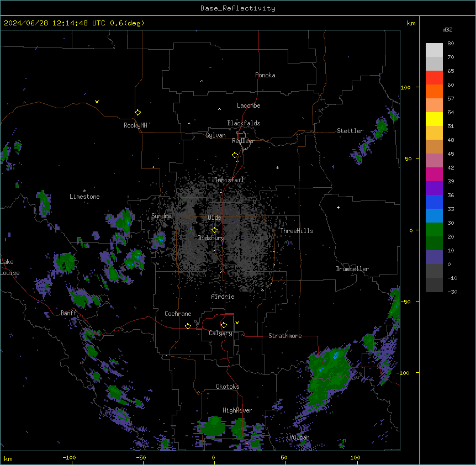This screenshot has height=465, width=476.
Task: Click the -30 dBZ legend value
Action: point(452,292)
